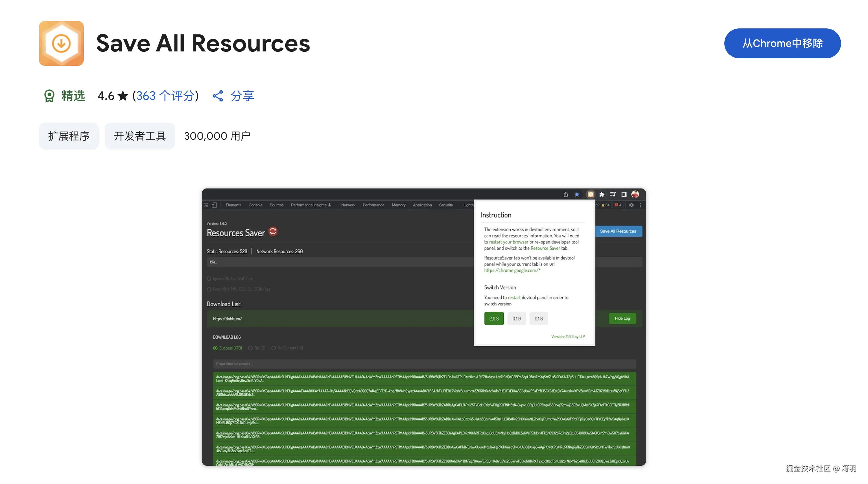Open the 363 个评分 ratings link
868x484 pixels.
point(165,96)
